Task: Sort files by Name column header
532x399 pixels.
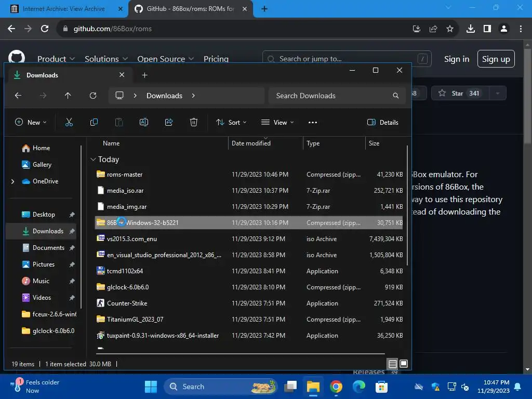Action: tap(111, 143)
